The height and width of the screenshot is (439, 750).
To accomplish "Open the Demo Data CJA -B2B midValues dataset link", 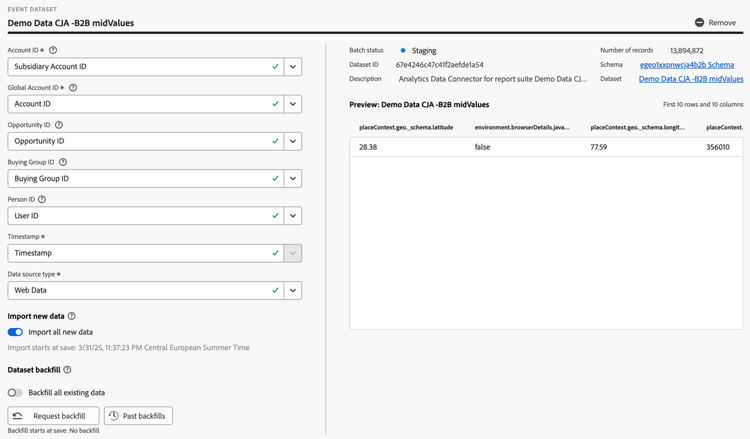I will 691,79.
